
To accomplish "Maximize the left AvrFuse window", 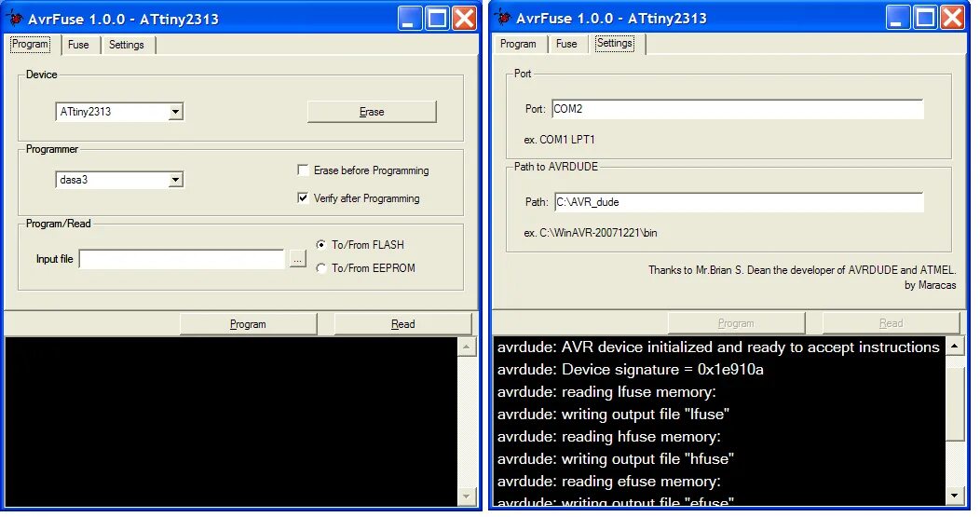I will (x=438, y=18).
